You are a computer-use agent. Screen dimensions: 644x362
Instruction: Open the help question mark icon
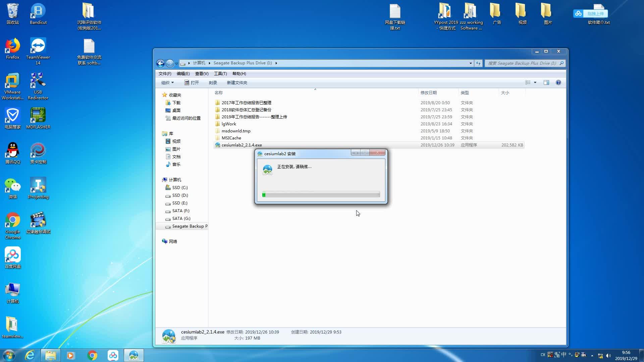pos(558,82)
